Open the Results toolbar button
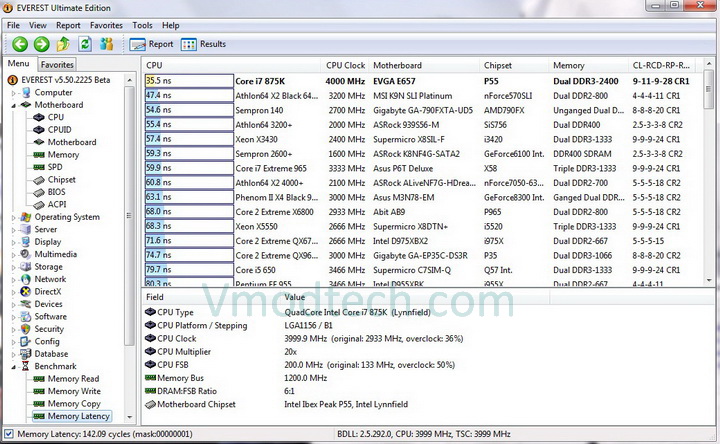Viewport: 720px width, 444px height. click(x=203, y=44)
